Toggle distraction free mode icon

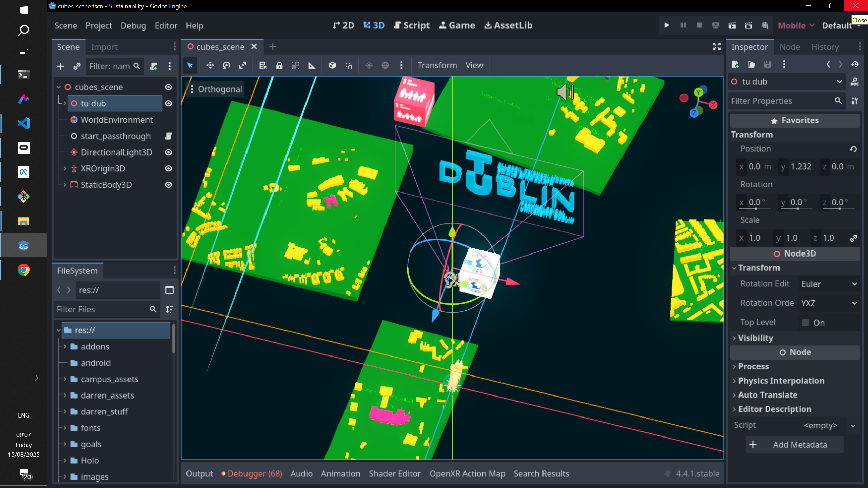[716, 47]
